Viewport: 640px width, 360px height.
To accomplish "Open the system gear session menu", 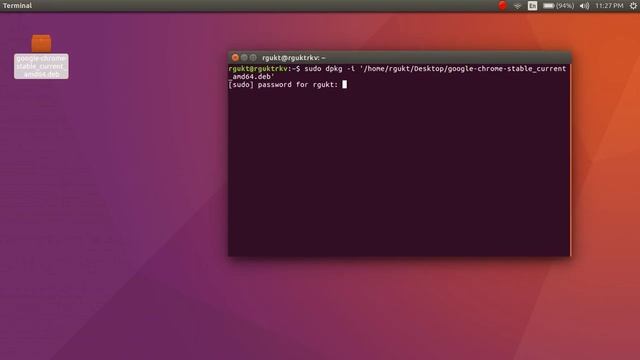I will [633, 6].
